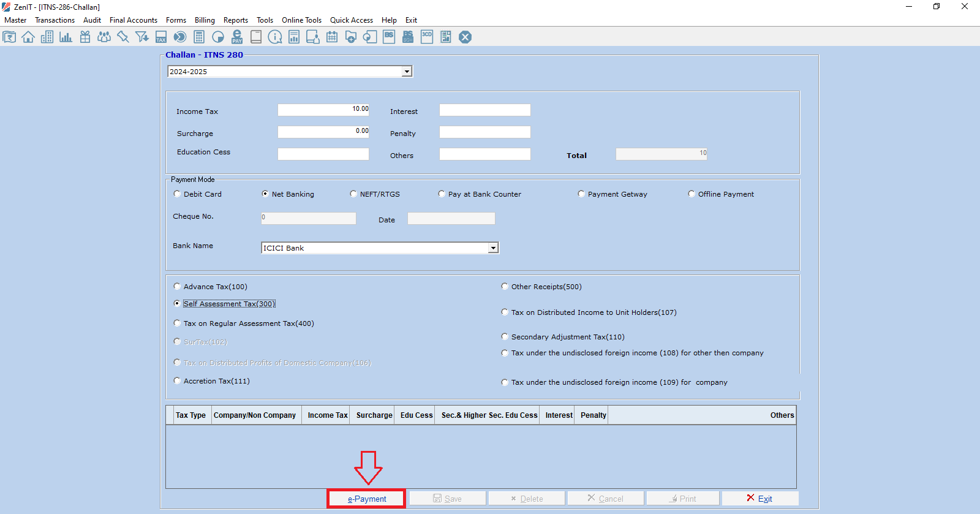Click the form layout sheet toolbar icon

(446, 37)
